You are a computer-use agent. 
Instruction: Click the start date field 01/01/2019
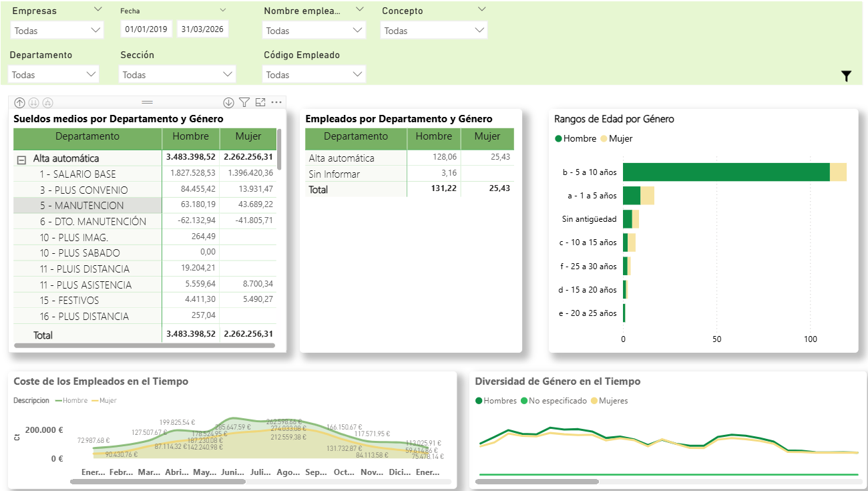147,29
